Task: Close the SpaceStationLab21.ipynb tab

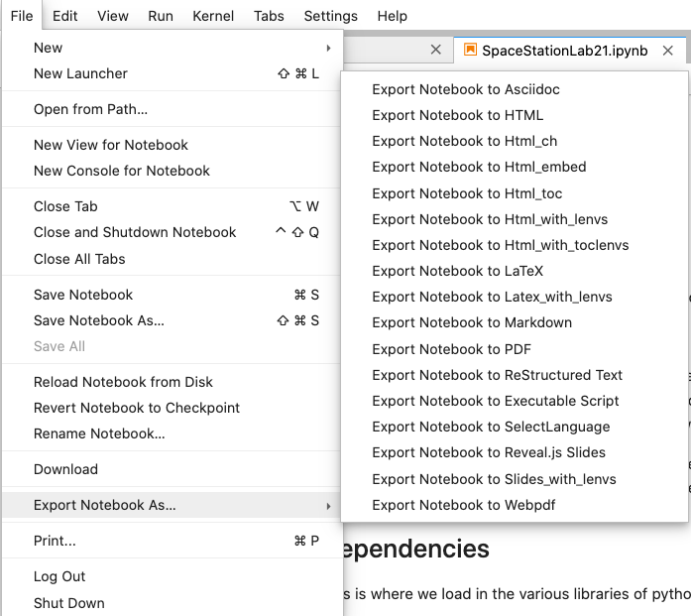Action: (670, 50)
